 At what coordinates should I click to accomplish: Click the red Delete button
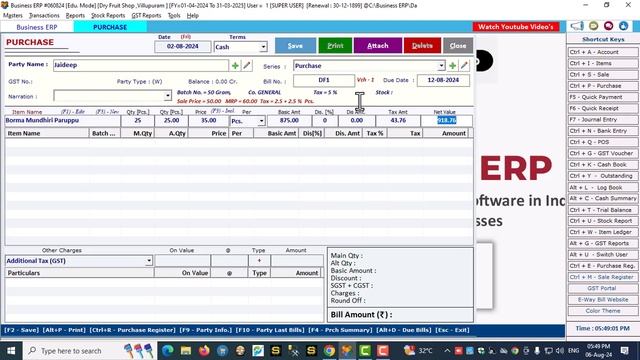click(x=422, y=46)
